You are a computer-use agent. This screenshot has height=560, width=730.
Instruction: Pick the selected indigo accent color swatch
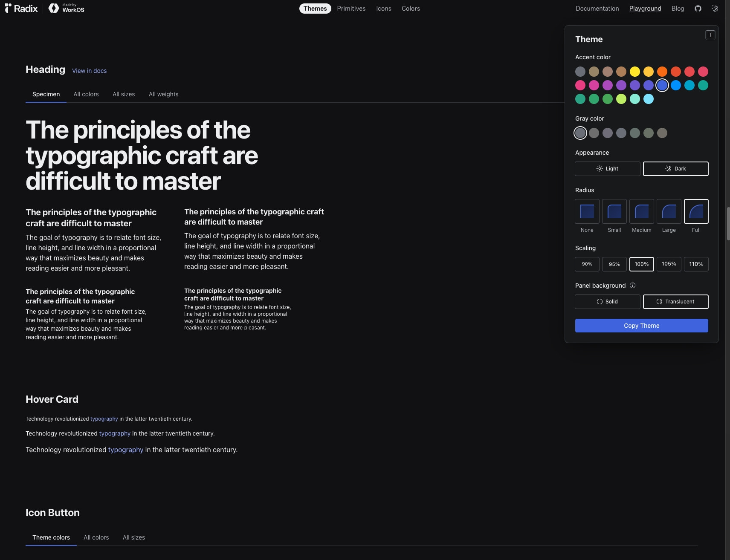662,85
